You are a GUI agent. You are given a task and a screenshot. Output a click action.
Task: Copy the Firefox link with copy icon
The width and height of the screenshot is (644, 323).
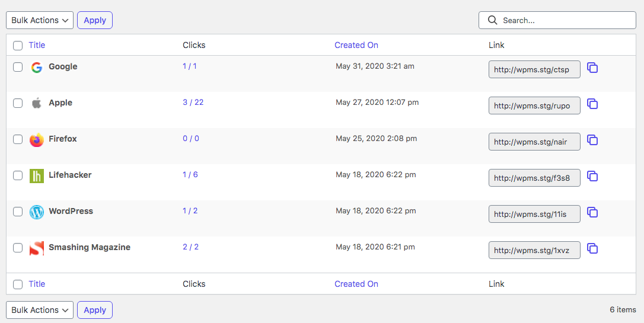point(592,140)
